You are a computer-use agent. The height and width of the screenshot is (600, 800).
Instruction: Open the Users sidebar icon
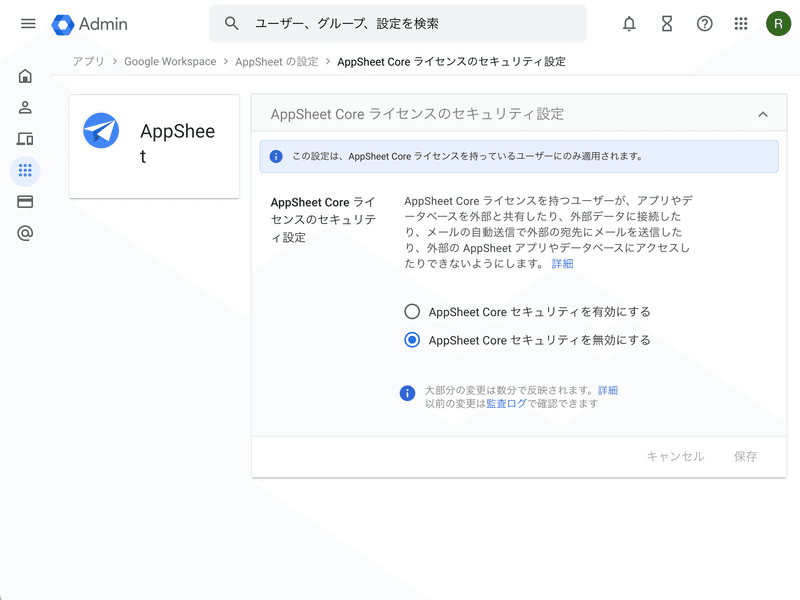[25, 107]
